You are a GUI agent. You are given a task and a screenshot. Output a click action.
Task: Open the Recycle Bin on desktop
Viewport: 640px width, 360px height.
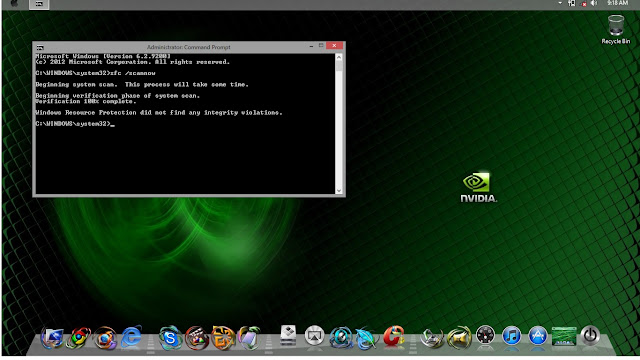[x=616, y=29]
